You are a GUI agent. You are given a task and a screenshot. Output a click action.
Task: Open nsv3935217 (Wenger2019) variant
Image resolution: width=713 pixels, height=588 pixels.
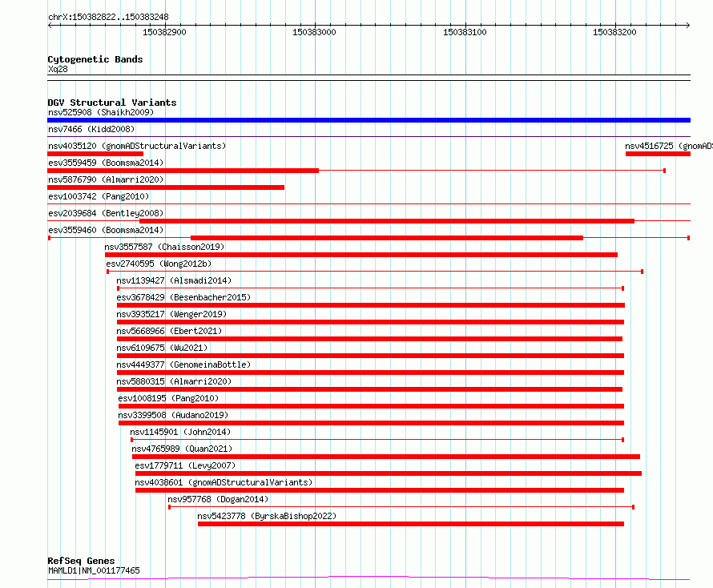[171, 314]
